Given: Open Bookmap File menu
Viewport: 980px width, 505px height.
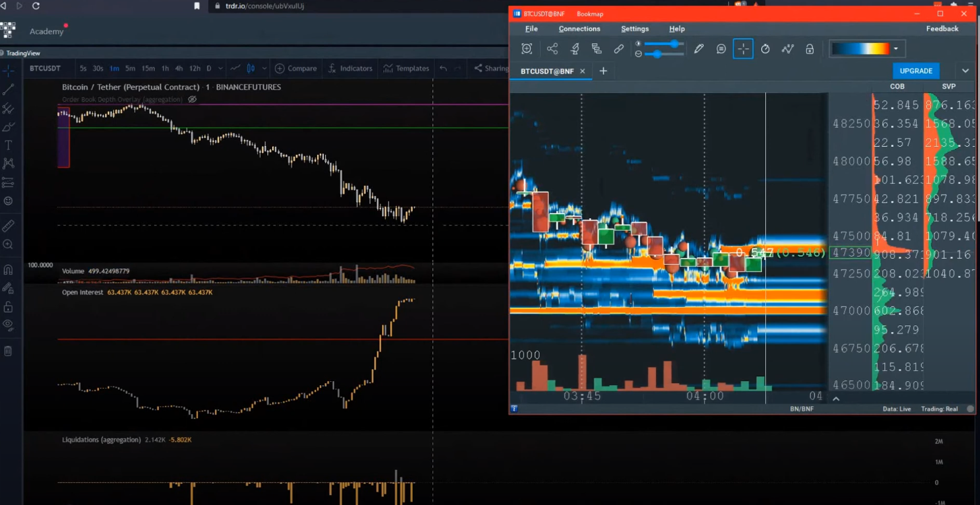Looking at the screenshot, I should [x=531, y=29].
